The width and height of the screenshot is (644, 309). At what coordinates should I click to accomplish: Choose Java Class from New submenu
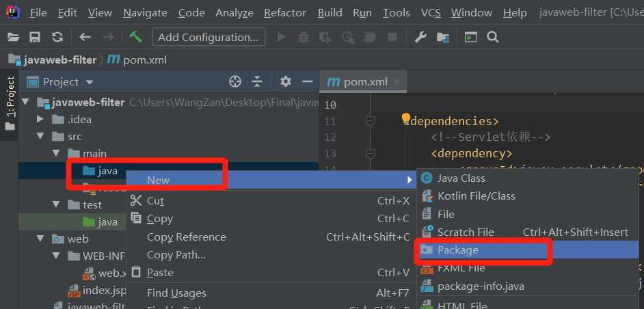pos(528,178)
